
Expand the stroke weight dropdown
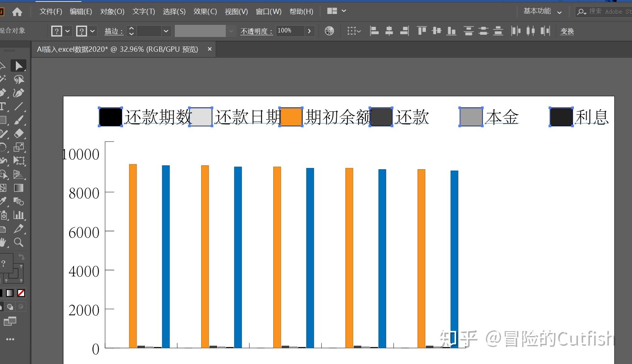pyautogui.click(x=166, y=31)
